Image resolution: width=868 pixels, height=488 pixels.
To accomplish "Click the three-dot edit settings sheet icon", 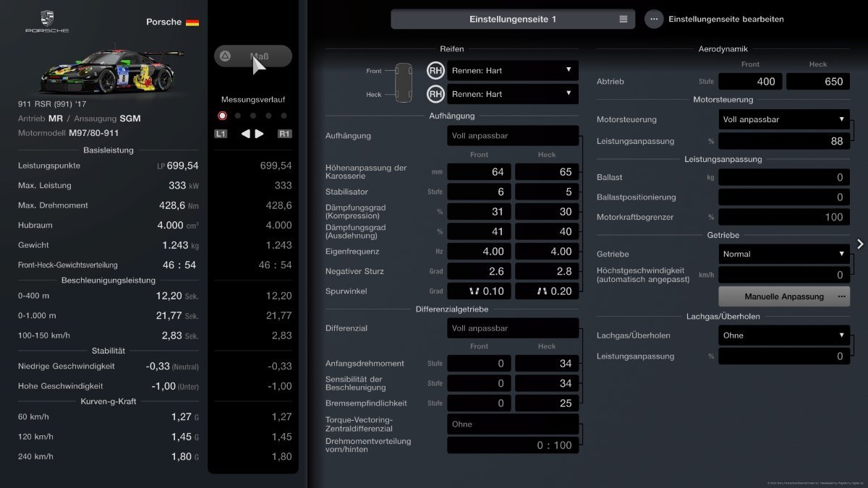I will [654, 19].
